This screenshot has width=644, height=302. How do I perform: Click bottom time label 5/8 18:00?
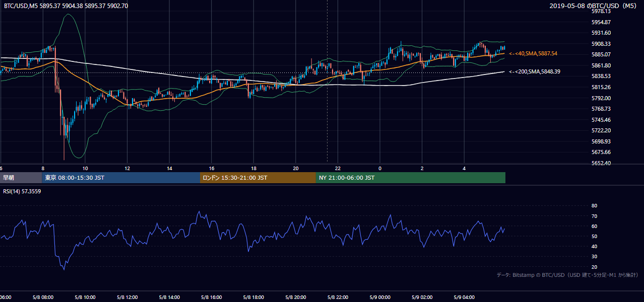tap(253, 297)
